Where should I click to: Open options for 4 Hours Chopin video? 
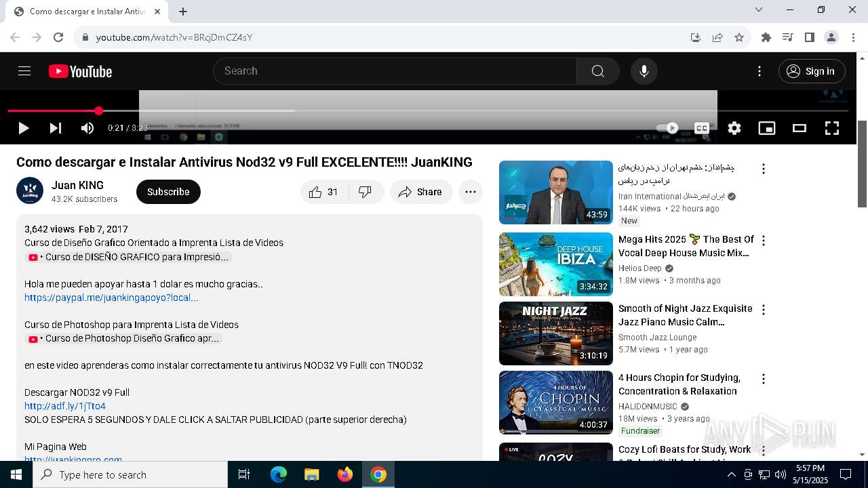[764, 379]
